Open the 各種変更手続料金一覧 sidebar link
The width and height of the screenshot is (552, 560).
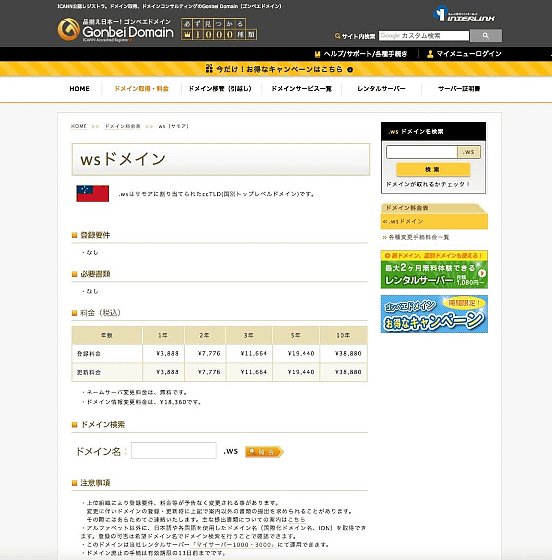pyautogui.click(x=418, y=237)
